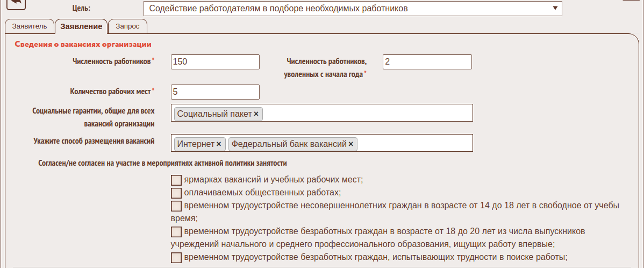Enable оплачиваемых общественных работах checkbox

coord(176,193)
